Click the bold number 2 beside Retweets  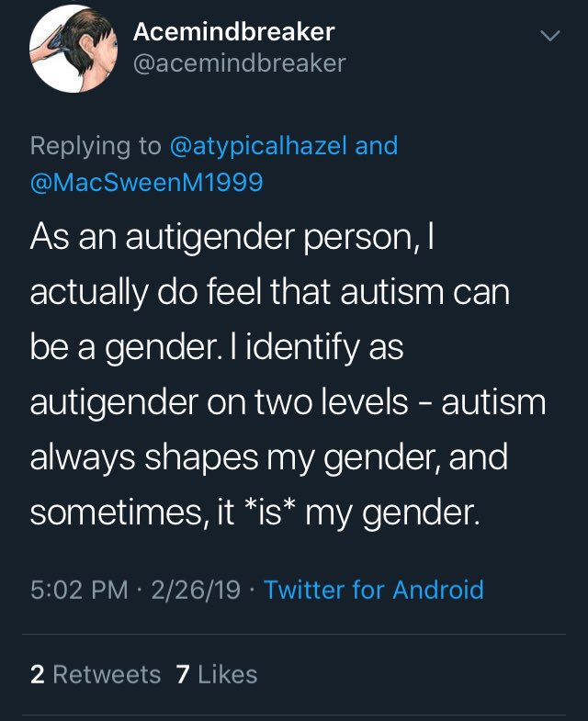38,674
